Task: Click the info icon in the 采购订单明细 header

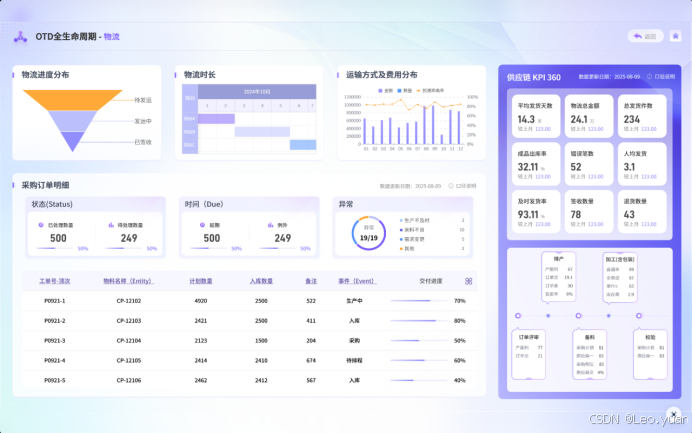Action: [451, 186]
